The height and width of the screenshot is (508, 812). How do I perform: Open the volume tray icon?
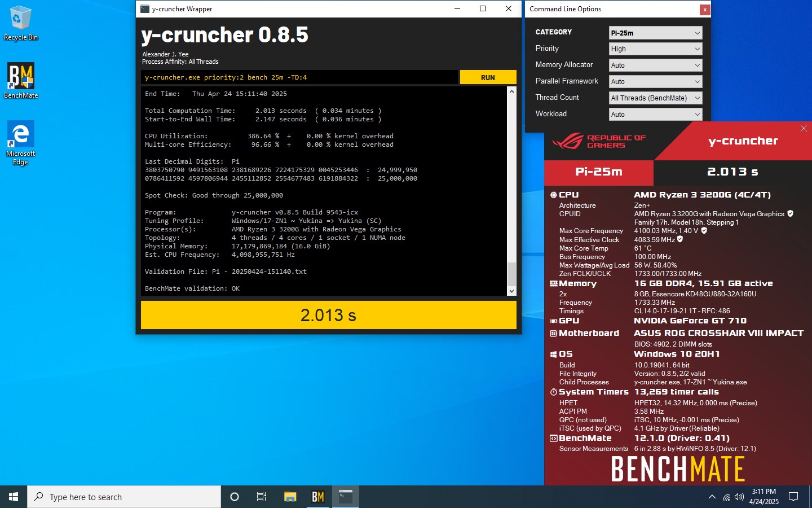pyautogui.click(x=739, y=497)
